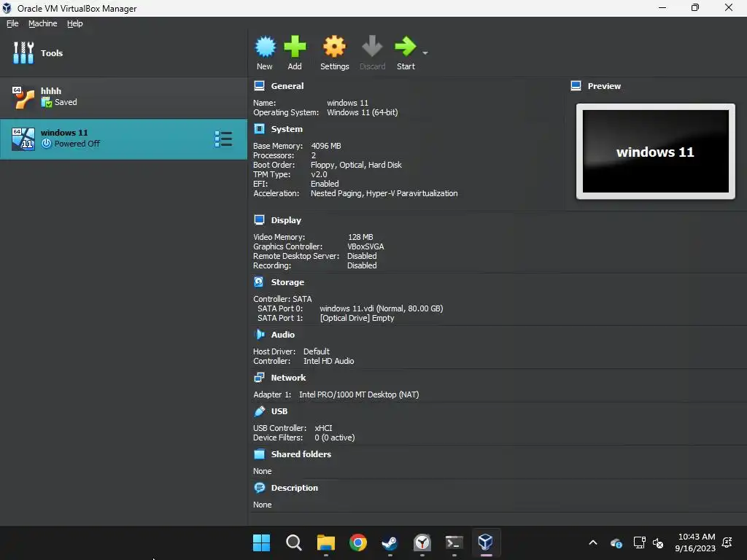Select the hhhh virtual machine
The width and height of the screenshot is (747, 560).
click(123, 97)
